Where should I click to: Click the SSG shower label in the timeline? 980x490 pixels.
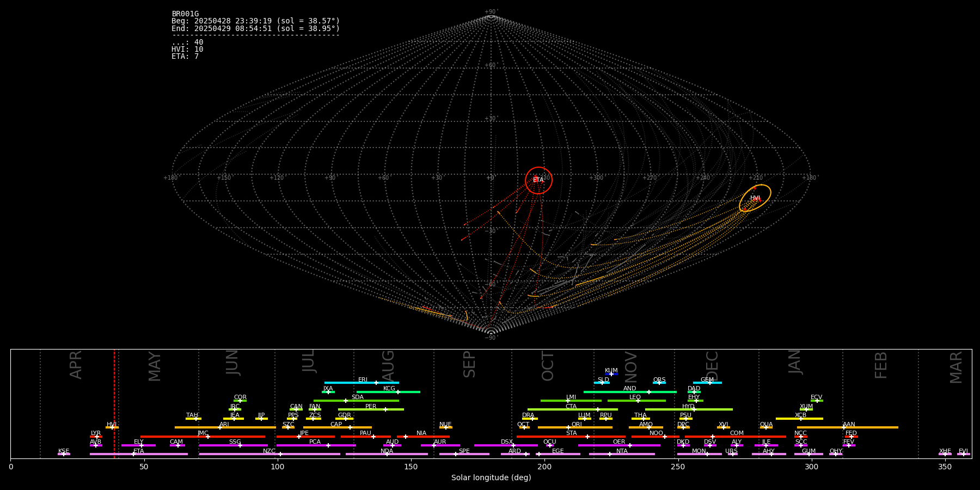(235, 442)
